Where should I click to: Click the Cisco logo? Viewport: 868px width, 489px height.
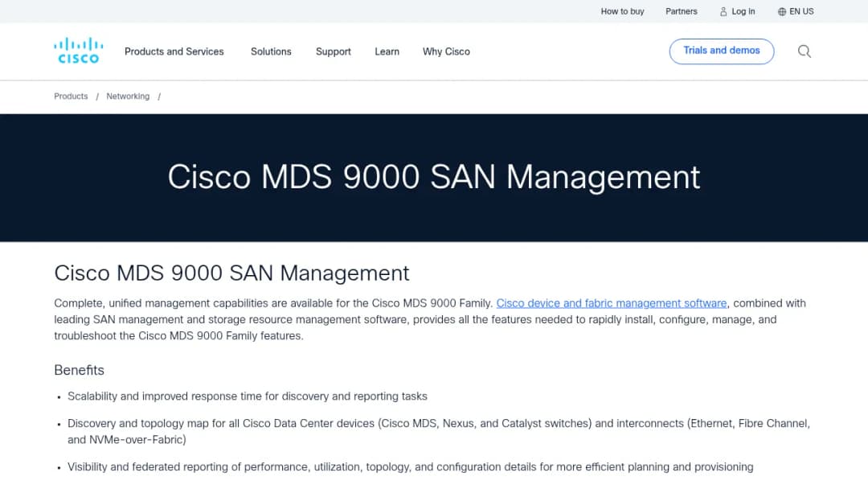tap(78, 51)
